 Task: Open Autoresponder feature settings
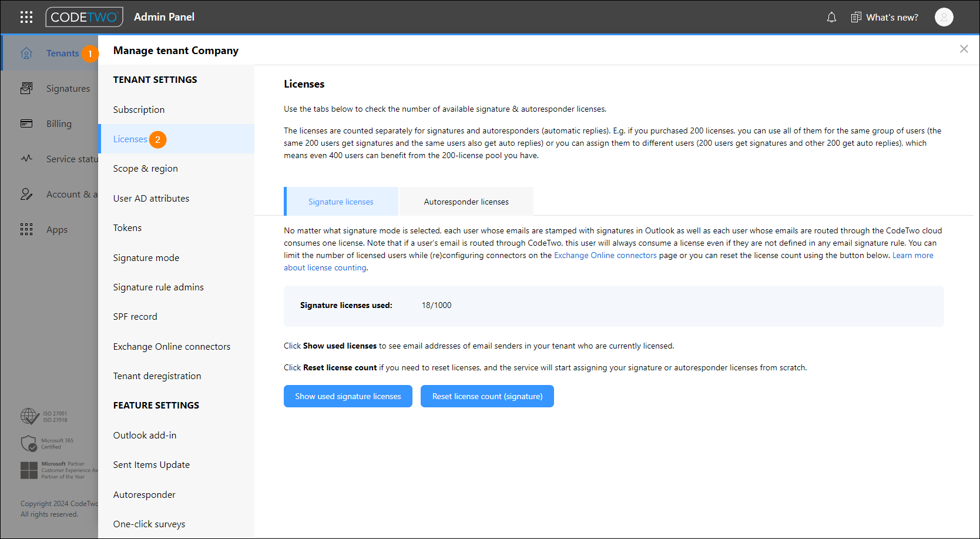point(144,494)
